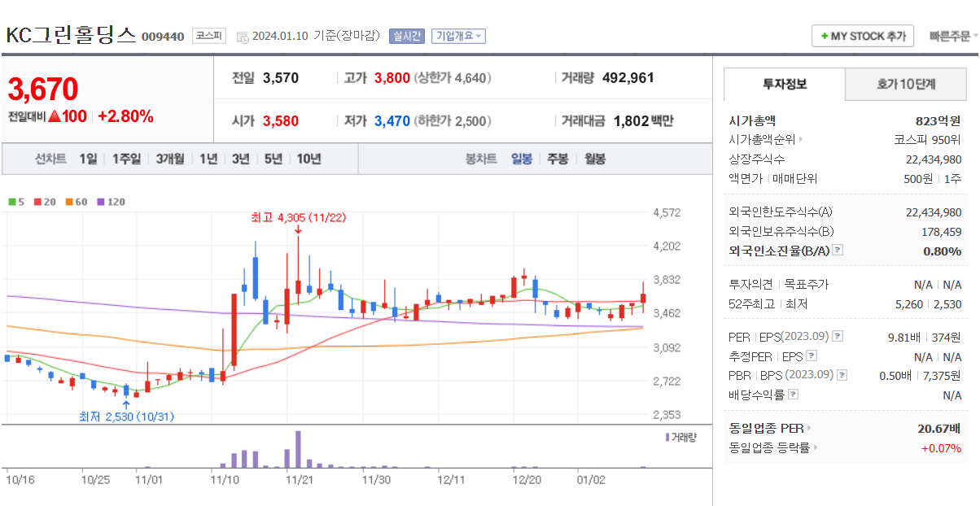Select the 1주일 line chart period
Viewport: 980px width, 506px height.
(127, 159)
